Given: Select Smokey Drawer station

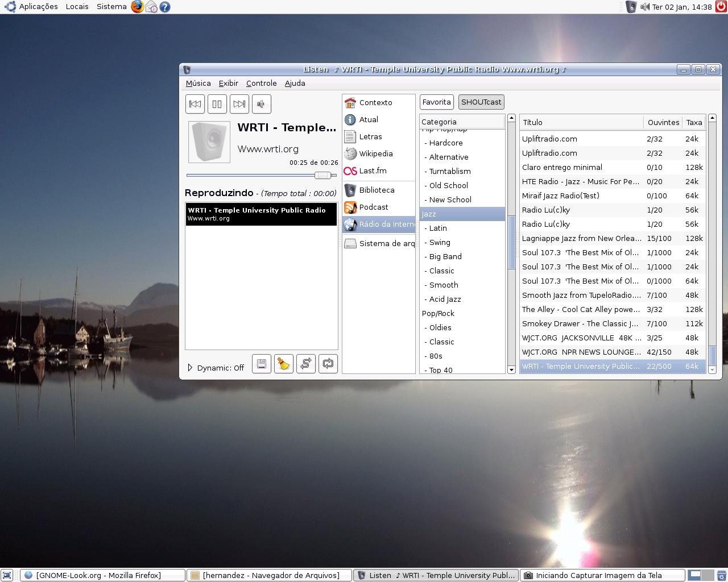Looking at the screenshot, I should (x=613, y=323).
